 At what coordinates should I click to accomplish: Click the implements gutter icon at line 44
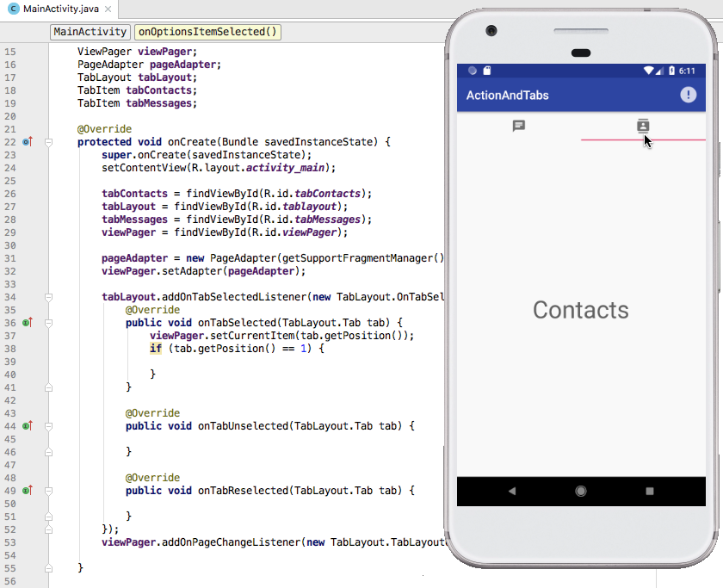[x=28, y=425]
